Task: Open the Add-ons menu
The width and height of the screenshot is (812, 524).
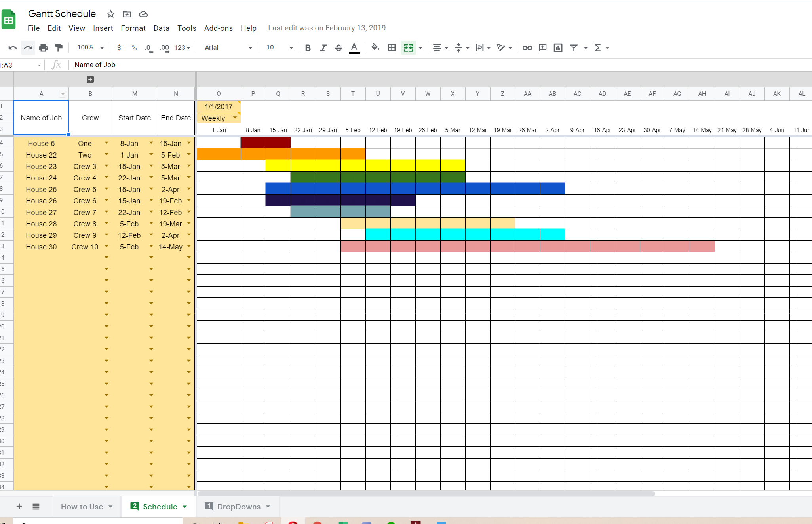Action: pyautogui.click(x=219, y=28)
